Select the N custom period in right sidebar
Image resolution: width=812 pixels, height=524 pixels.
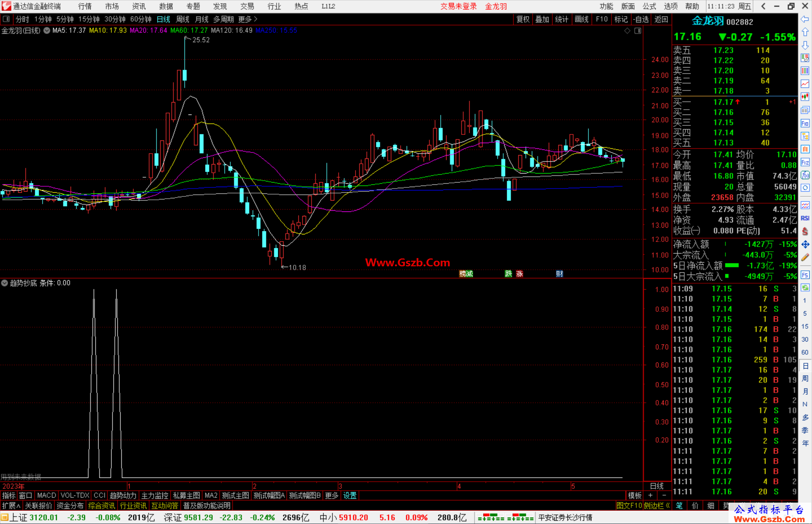tap(805, 405)
